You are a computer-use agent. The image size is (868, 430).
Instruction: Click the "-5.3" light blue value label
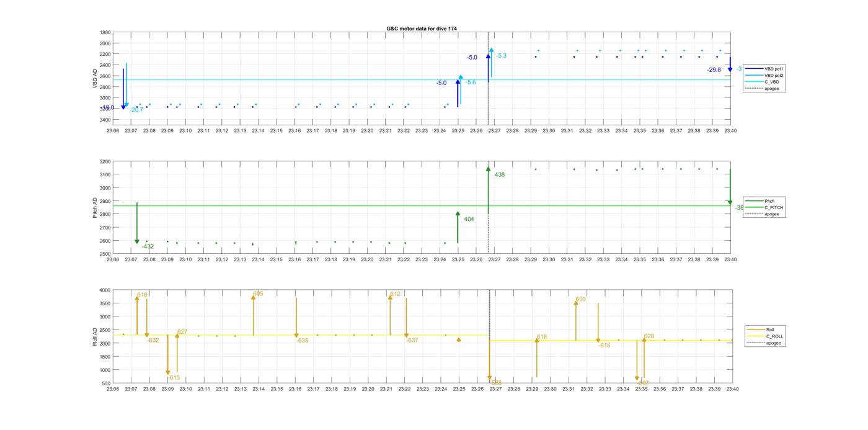(x=501, y=56)
